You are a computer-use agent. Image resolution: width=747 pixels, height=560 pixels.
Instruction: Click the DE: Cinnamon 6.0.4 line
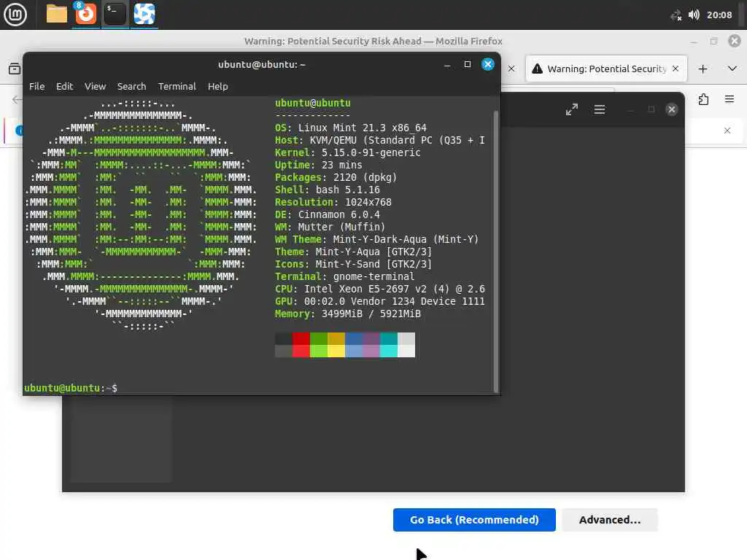pyautogui.click(x=328, y=214)
